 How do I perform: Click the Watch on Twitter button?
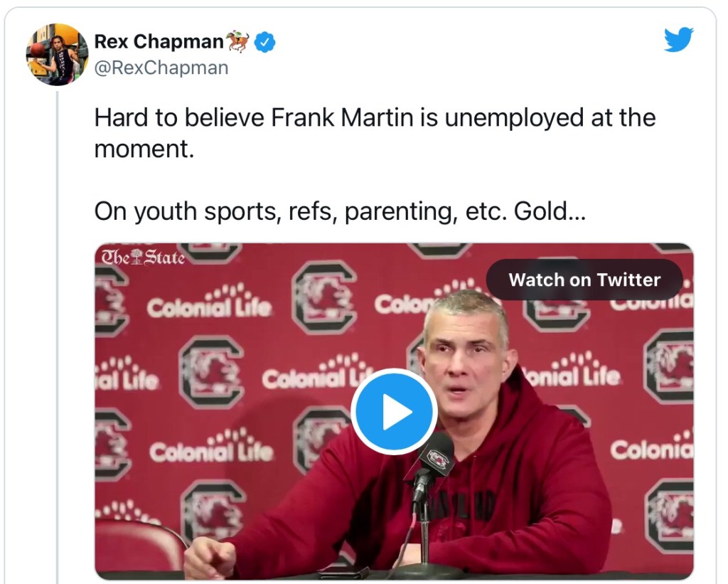pyautogui.click(x=584, y=280)
